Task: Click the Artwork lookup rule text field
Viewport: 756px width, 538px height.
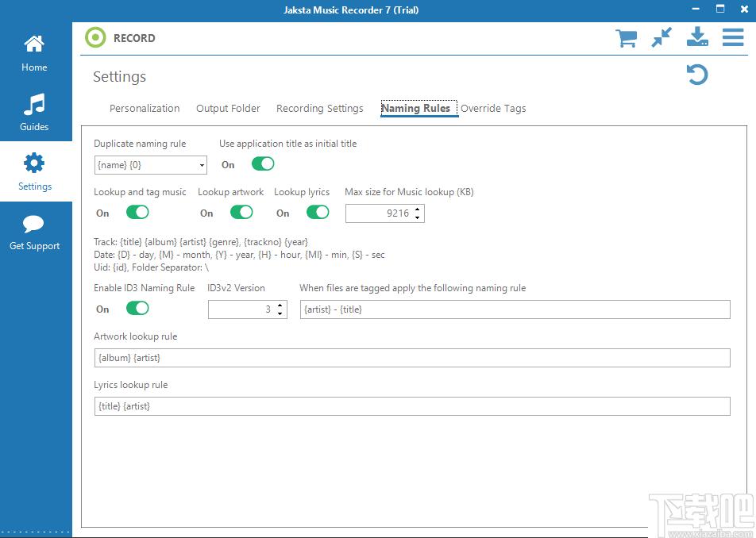Action: (x=412, y=358)
